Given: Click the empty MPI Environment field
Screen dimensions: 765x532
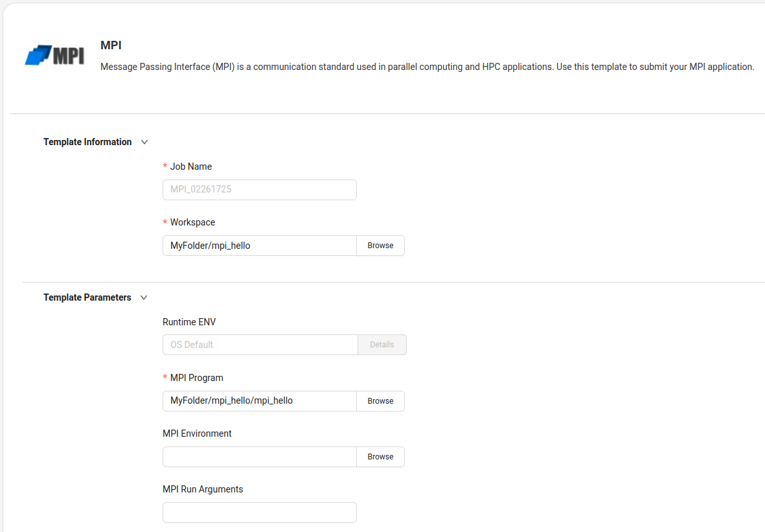Looking at the screenshot, I should (x=259, y=457).
